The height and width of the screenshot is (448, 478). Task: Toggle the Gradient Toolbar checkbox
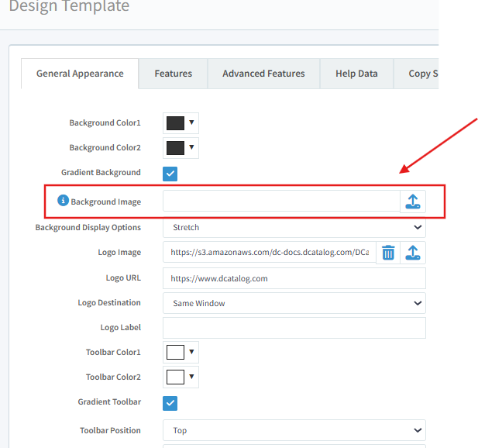[x=170, y=402]
